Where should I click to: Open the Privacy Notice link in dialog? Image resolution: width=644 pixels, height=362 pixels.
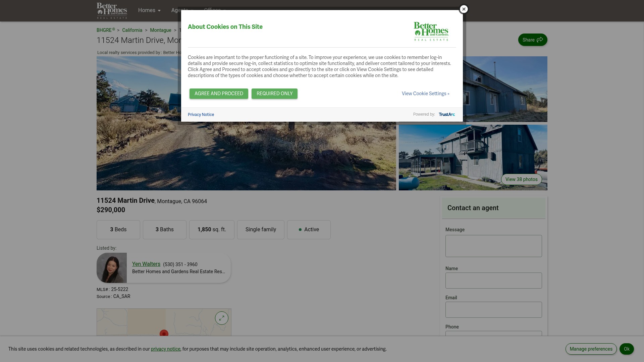click(201, 115)
